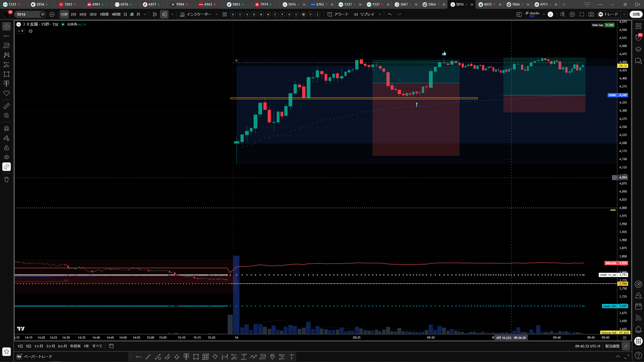The height and width of the screenshot is (362, 644).
Task: Lock all drawing tools
Action: [x=7, y=148]
